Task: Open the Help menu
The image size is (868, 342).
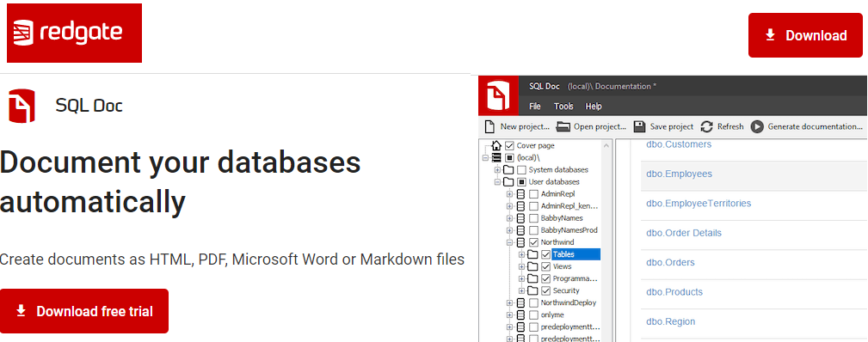Action: point(594,107)
